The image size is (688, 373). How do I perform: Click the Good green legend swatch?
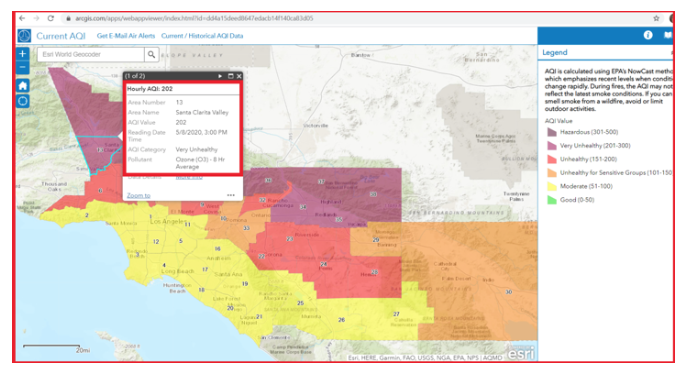pyautogui.click(x=552, y=200)
